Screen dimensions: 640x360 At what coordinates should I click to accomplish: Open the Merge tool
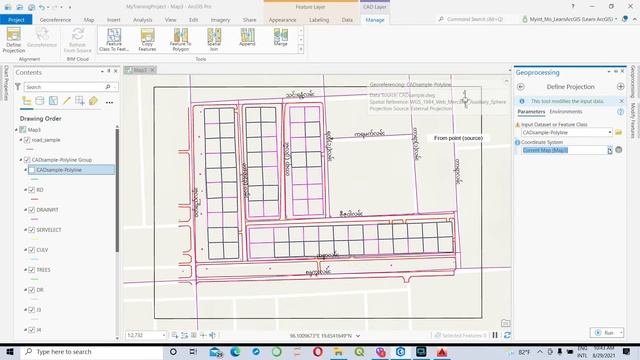pyautogui.click(x=281, y=38)
